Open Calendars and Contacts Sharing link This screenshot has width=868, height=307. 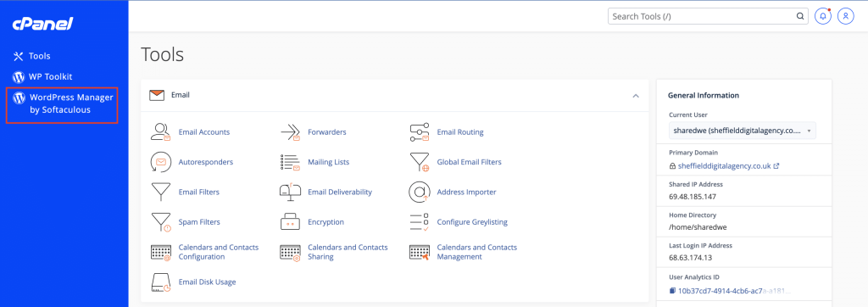click(x=348, y=252)
